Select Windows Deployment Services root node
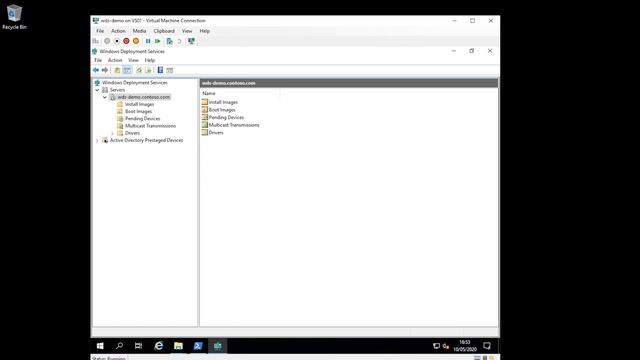Screen dimensions: 640x360 coord(135,82)
